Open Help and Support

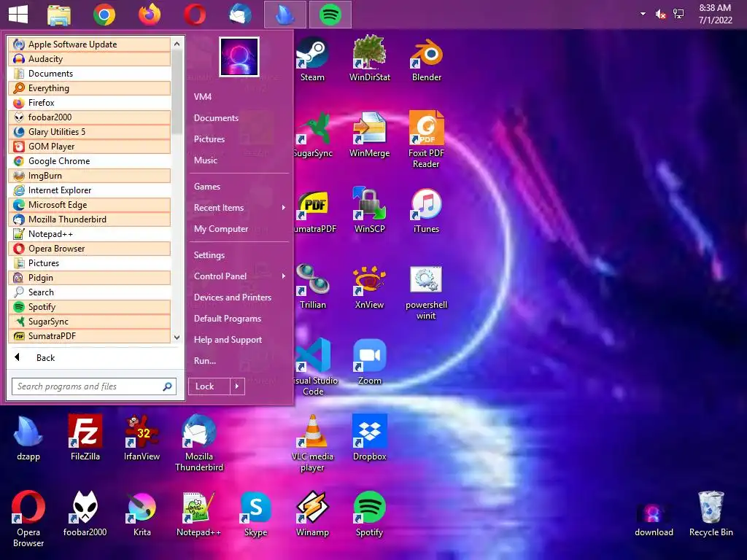(x=228, y=340)
